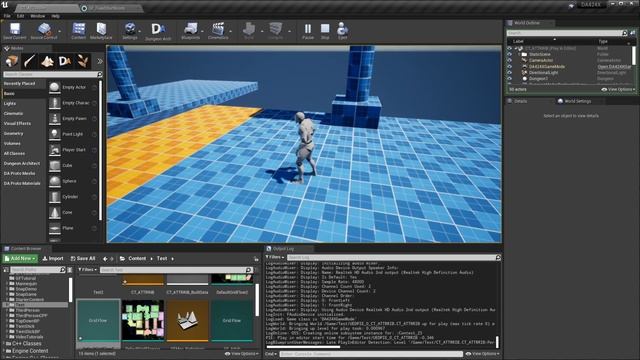Open the World Outliner View Options dropdown

coord(618,89)
